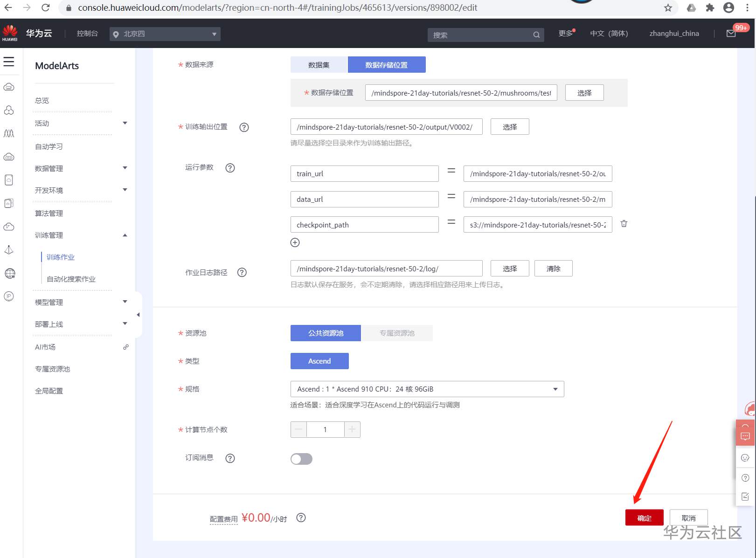756x558 pixels.
Task: Reload the browser page
Action: [x=45, y=7]
